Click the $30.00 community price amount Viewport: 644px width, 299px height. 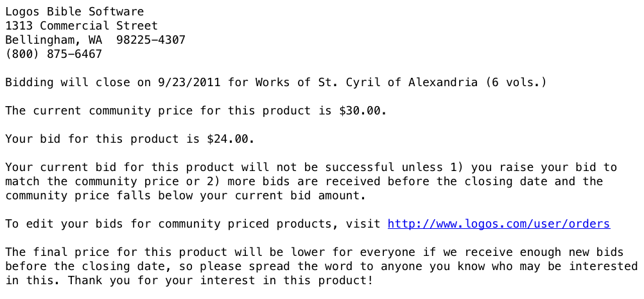click(x=360, y=111)
